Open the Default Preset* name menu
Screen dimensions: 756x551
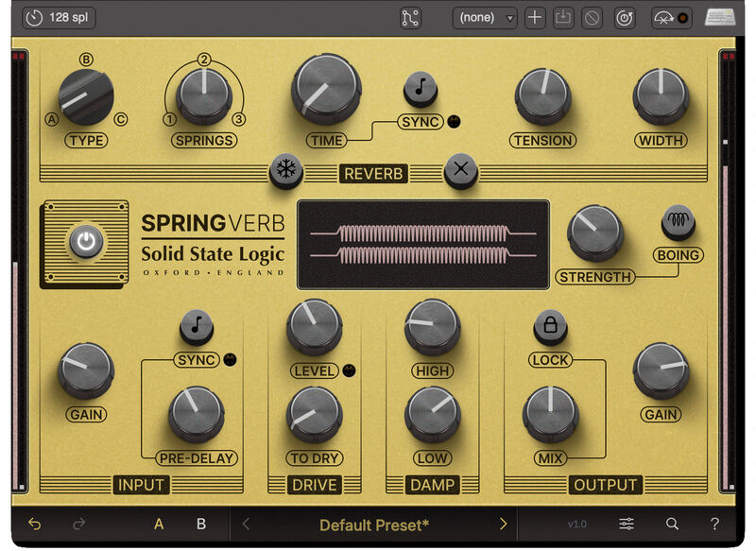point(374,525)
